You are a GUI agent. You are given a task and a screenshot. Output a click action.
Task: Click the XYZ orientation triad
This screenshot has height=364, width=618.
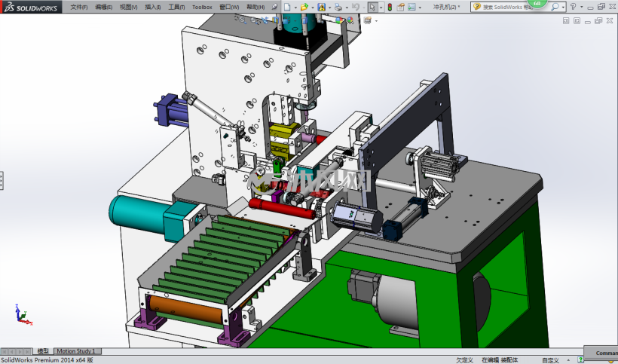click(x=23, y=314)
